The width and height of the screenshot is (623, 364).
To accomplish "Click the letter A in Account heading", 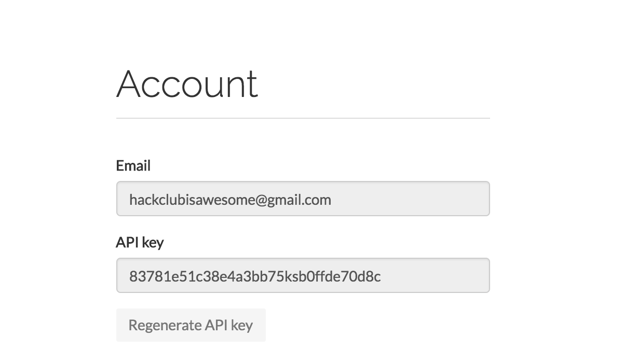I will pyautogui.click(x=129, y=83).
